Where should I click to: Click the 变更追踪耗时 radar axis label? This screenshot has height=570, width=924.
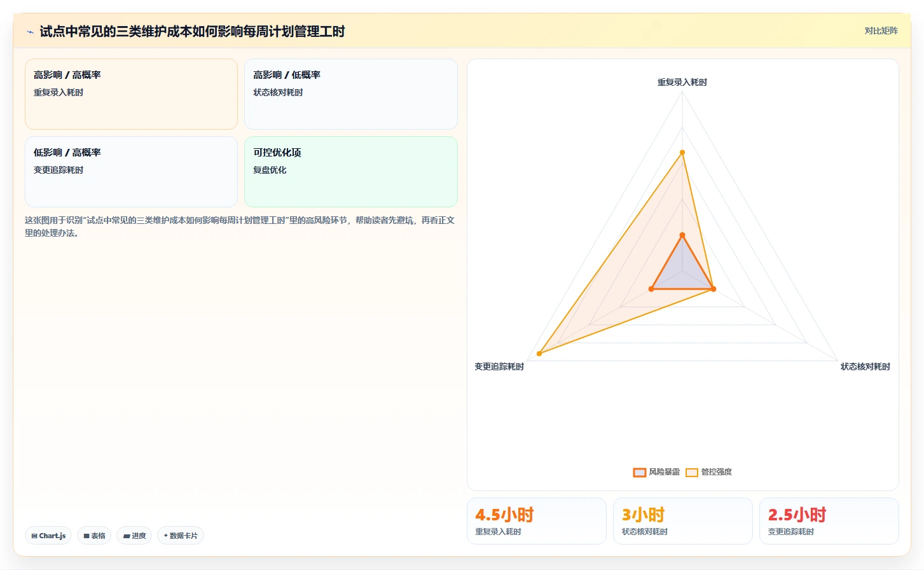pyautogui.click(x=499, y=366)
